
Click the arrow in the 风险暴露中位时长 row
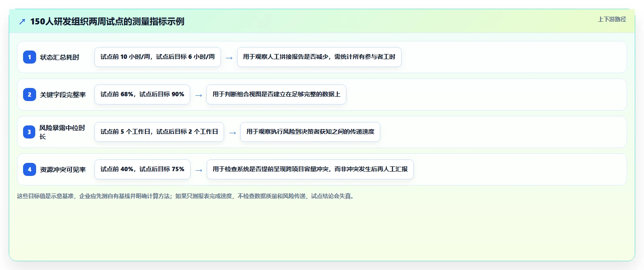[x=232, y=132]
